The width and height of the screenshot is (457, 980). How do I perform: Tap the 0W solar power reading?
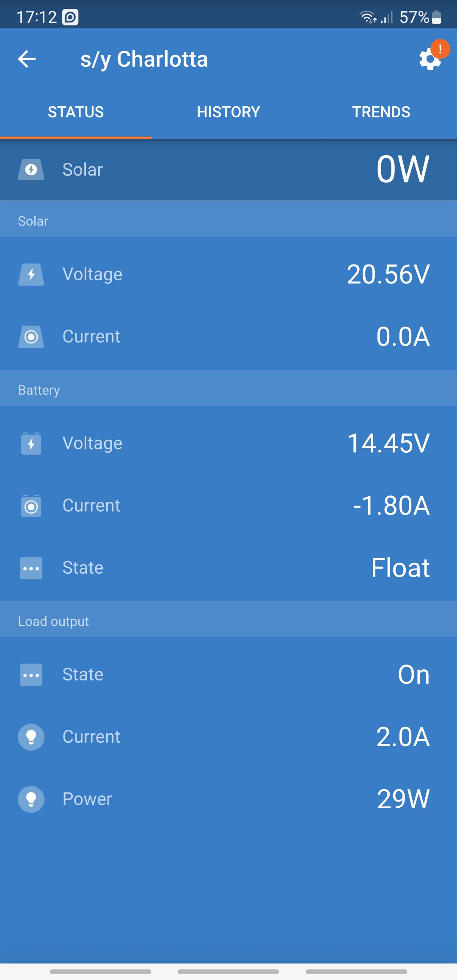tap(403, 169)
